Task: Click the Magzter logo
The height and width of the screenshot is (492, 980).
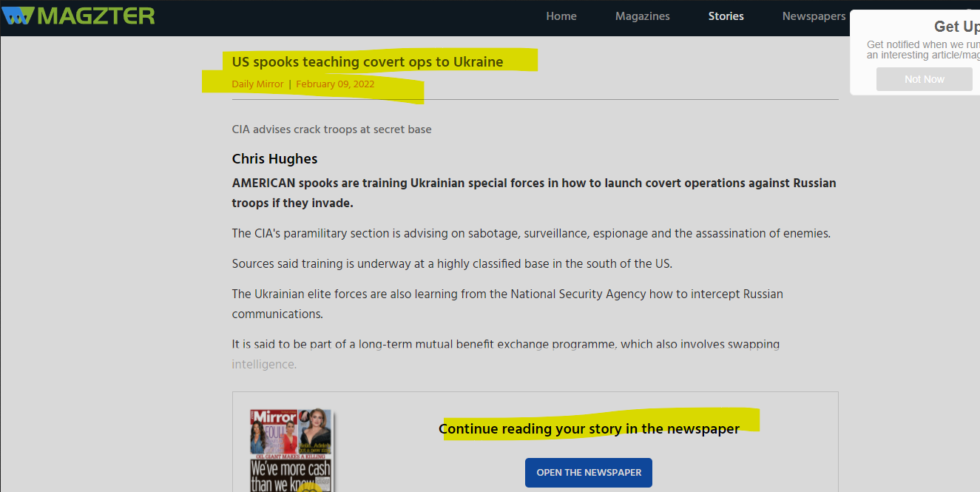Action: [x=78, y=16]
